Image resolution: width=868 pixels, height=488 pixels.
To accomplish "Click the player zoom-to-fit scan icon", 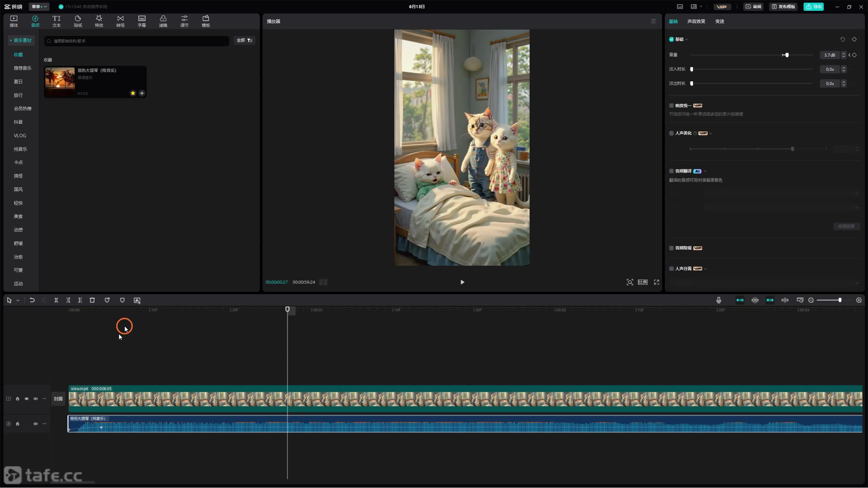I will pos(630,282).
